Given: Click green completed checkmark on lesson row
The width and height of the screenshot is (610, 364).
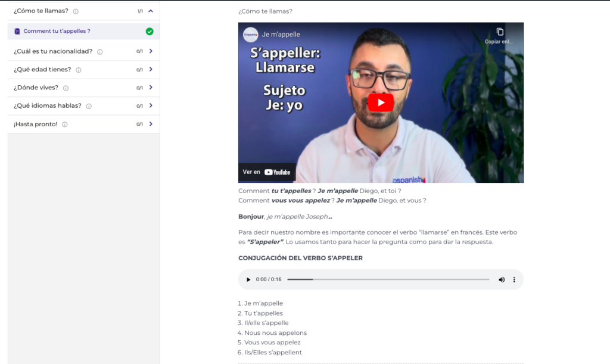Looking at the screenshot, I should pos(150,32).
